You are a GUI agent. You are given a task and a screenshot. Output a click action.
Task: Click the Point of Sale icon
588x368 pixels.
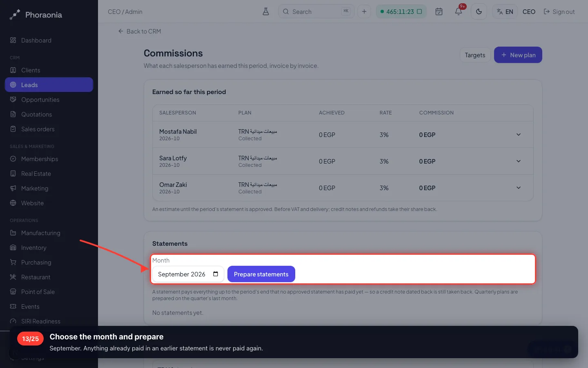[13, 292]
